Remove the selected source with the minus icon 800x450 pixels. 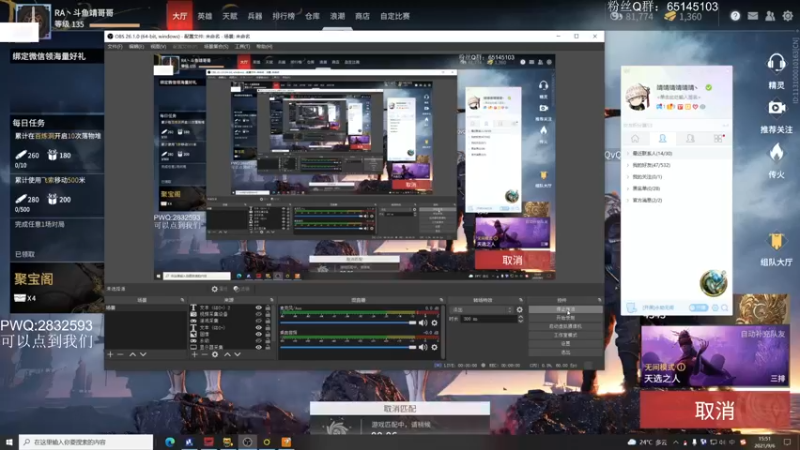204,354
